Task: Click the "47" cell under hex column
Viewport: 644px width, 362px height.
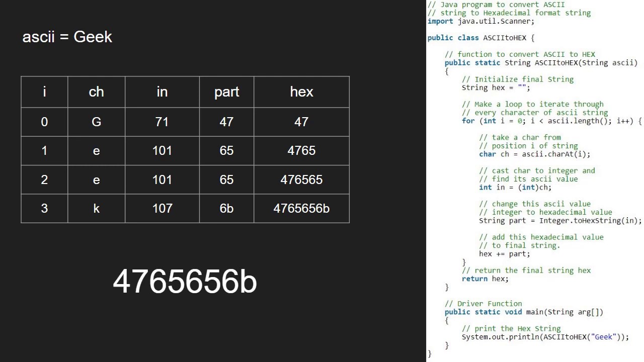Action: pyautogui.click(x=301, y=122)
